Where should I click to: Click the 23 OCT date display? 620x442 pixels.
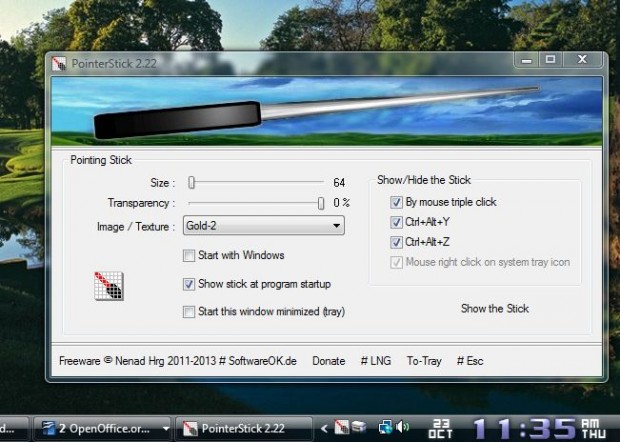point(441,429)
